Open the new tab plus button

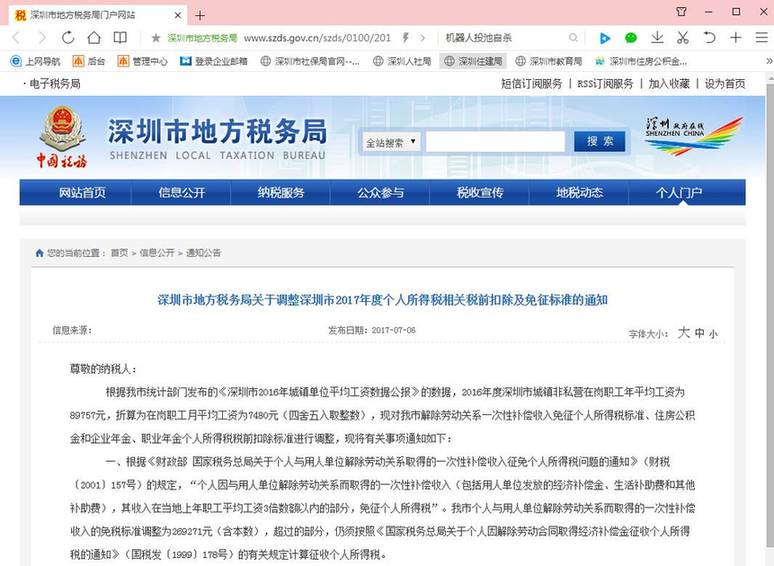[200, 15]
